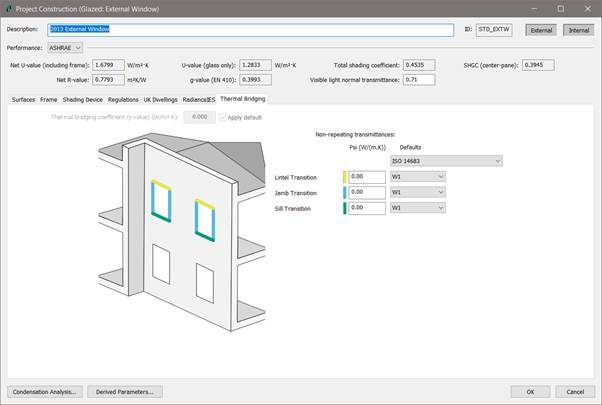Toggle the Apply default checkbox
Screen dimensions: 602x405
(221, 117)
